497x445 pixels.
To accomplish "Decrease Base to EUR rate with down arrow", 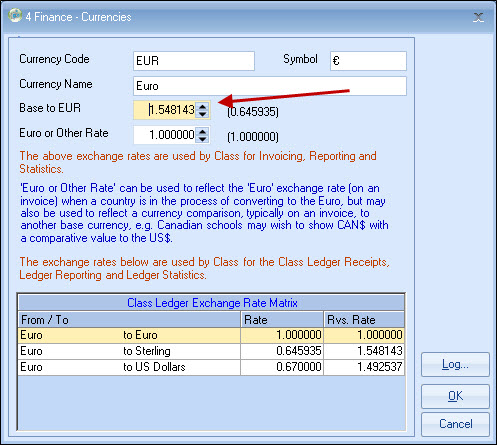I will [x=202, y=114].
